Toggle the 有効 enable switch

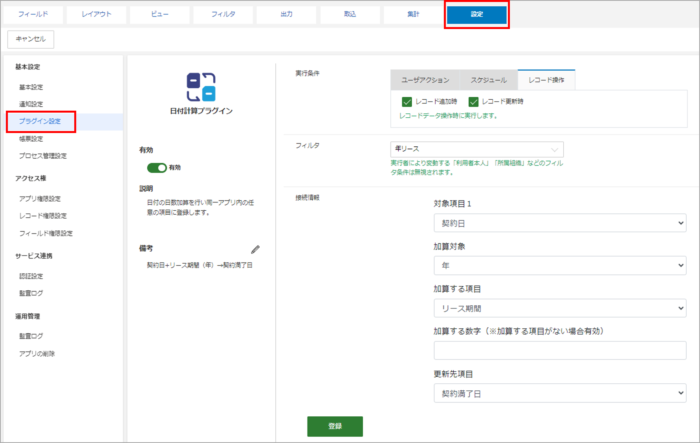(x=157, y=167)
